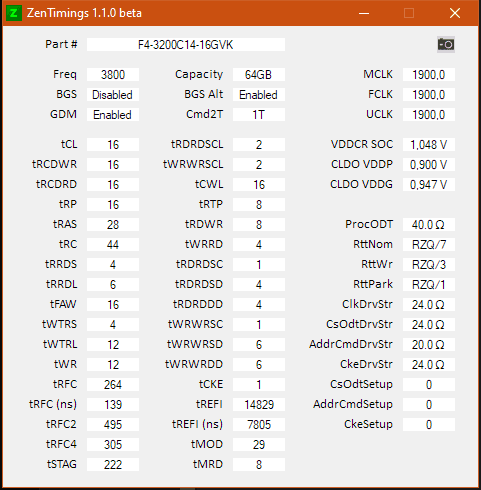Click the tSTAG value 222
481x490 pixels.
tap(113, 464)
